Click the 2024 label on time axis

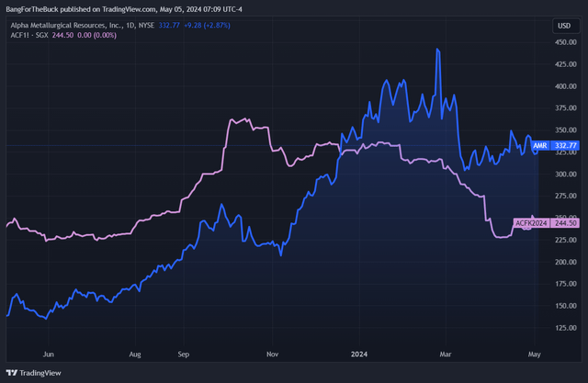point(359,355)
